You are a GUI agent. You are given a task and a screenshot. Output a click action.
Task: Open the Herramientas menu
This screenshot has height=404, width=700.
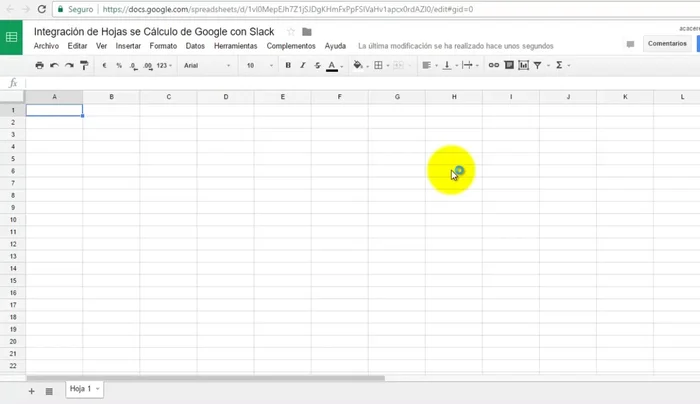click(235, 46)
